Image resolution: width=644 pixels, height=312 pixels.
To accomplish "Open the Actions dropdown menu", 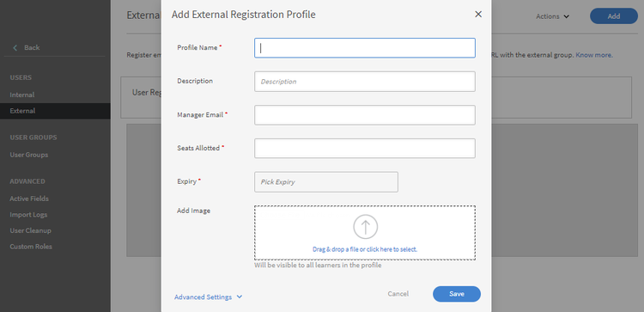I will 552,16.
